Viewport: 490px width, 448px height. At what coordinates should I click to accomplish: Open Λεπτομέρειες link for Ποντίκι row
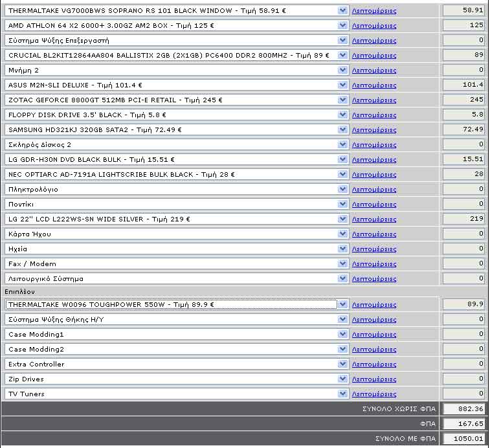374,205
